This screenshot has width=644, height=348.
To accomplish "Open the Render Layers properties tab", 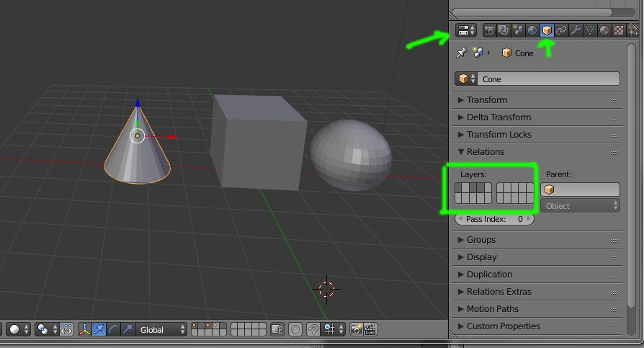I will (504, 30).
